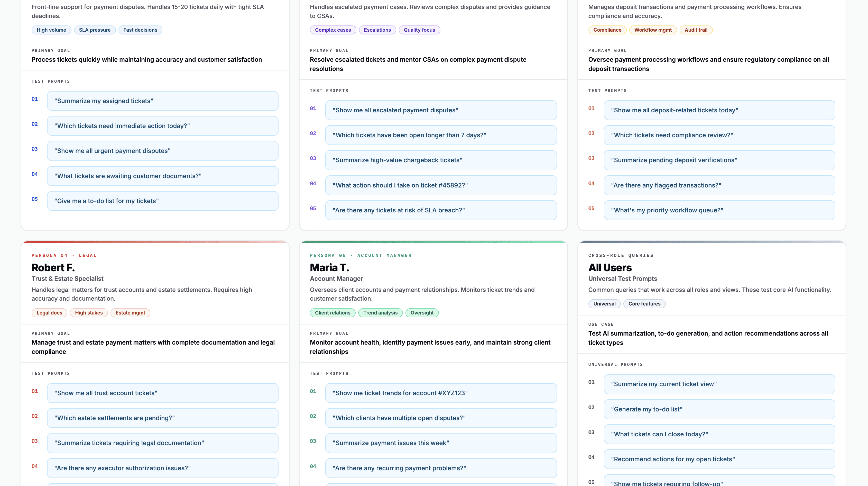
Task: Select "Recommend actions for my open tickets" prompt
Action: pyautogui.click(x=719, y=459)
